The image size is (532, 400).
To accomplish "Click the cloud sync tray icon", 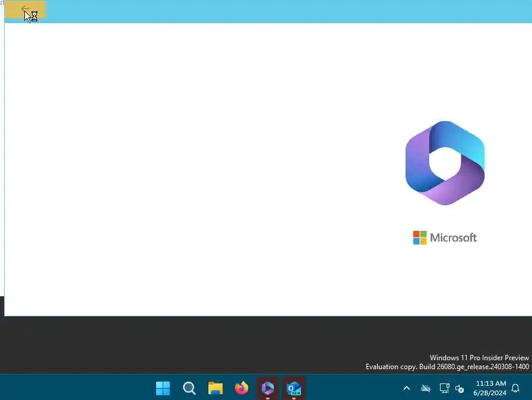I will [x=426, y=388].
